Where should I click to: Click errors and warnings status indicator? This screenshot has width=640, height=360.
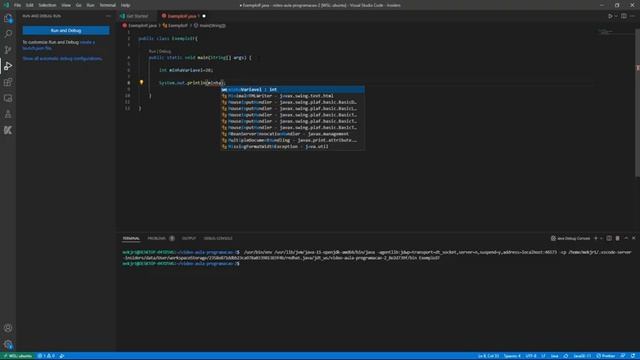coord(47,356)
